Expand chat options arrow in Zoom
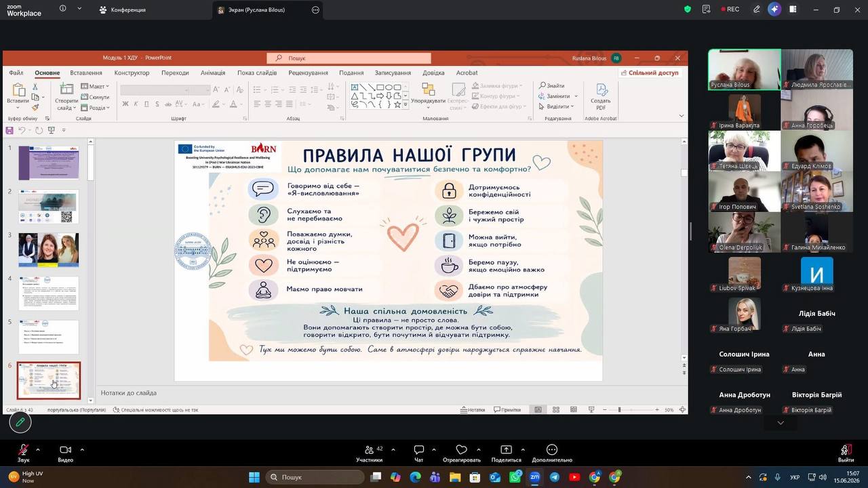 [x=433, y=449]
